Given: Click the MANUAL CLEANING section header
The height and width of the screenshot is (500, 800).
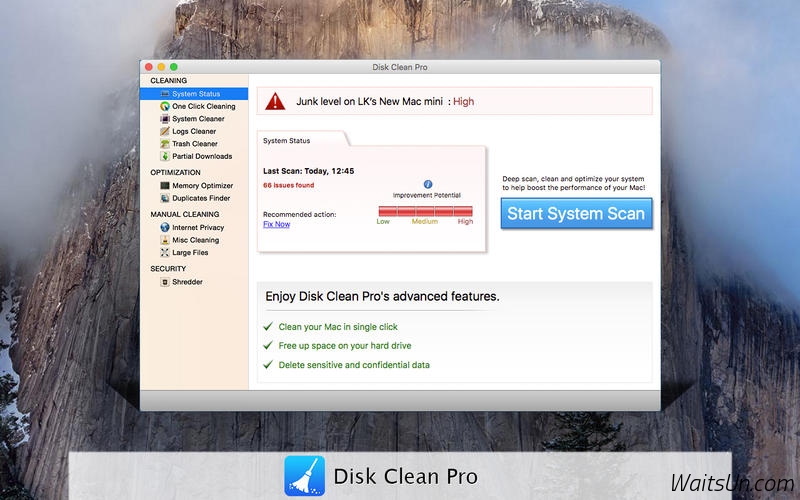Looking at the screenshot, I should tap(185, 214).
